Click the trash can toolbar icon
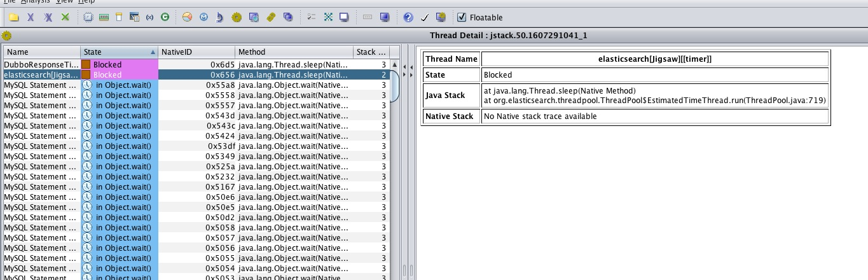 coord(119,17)
